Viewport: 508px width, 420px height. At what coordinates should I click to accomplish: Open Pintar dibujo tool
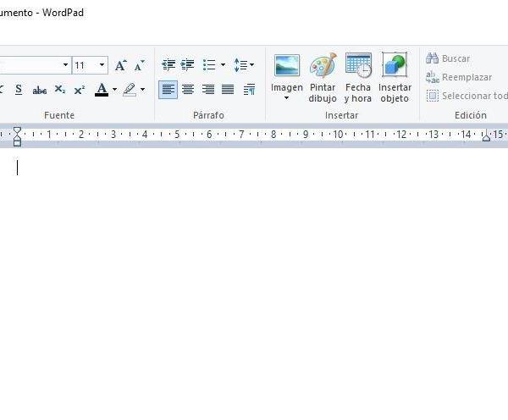click(323, 66)
